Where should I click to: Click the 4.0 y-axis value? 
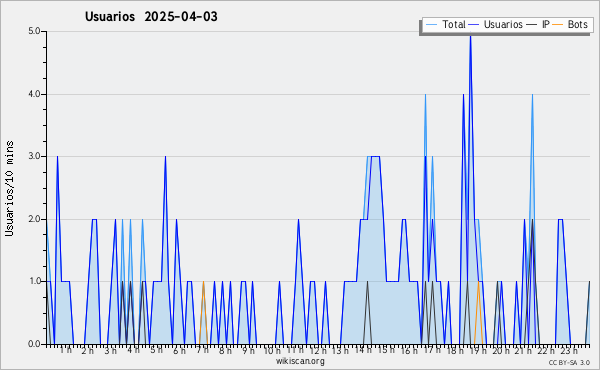pyautogui.click(x=34, y=94)
